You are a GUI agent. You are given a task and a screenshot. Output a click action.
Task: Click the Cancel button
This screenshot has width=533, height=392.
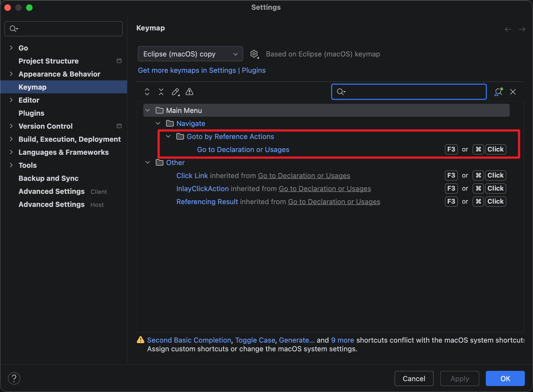[x=414, y=378]
